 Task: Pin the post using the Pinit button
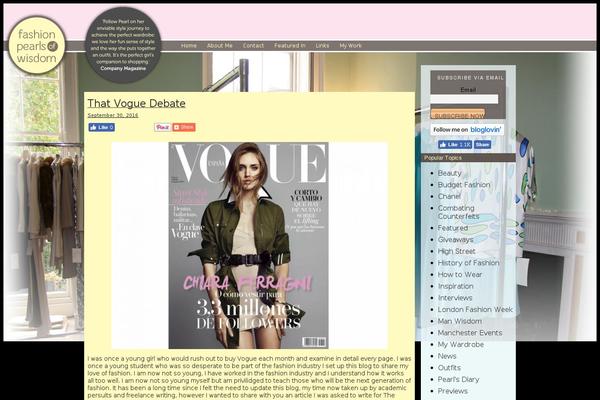[163, 127]
